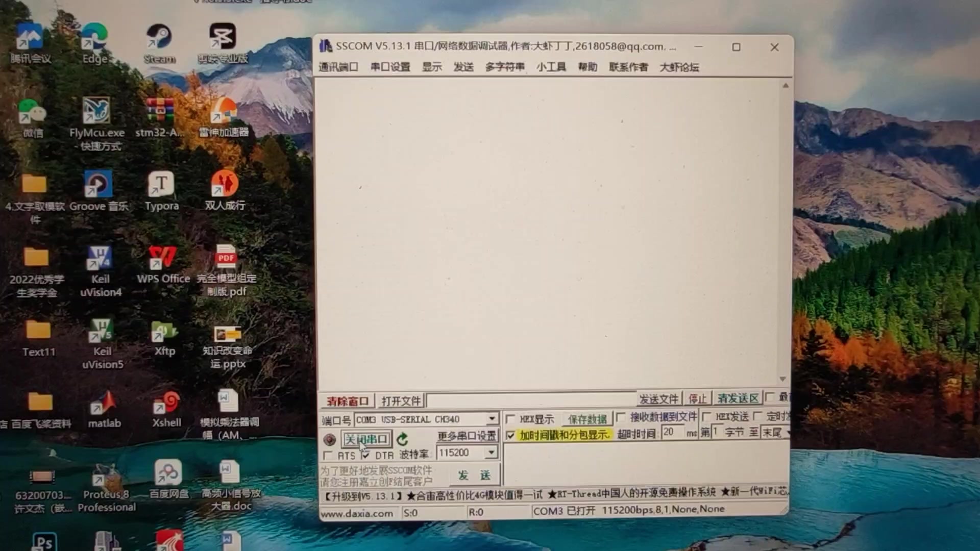This screenshot has width=980, height=551.
Task: Click the red port status indicator icon
Action: (x=330, y=439)
